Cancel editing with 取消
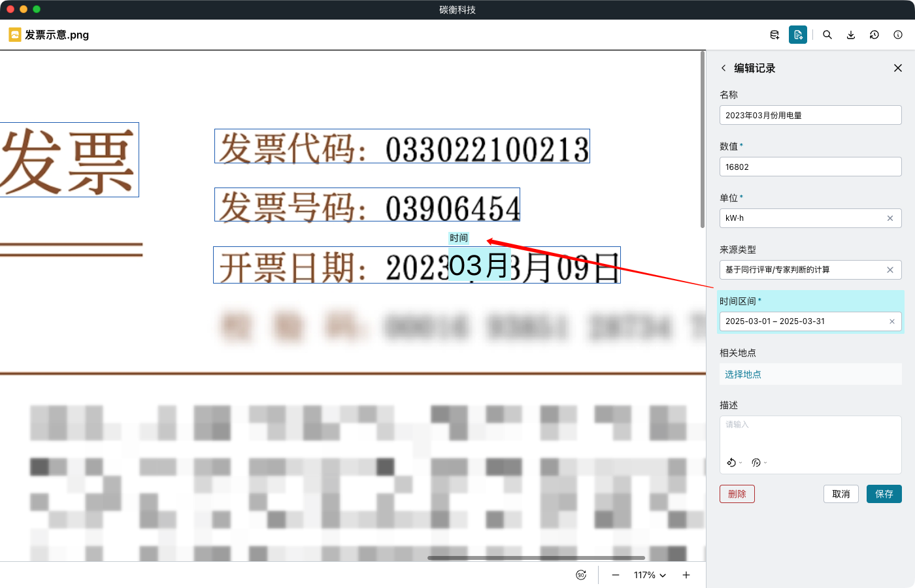The height and width of the screenshot is (588, 915). (840, 494)
